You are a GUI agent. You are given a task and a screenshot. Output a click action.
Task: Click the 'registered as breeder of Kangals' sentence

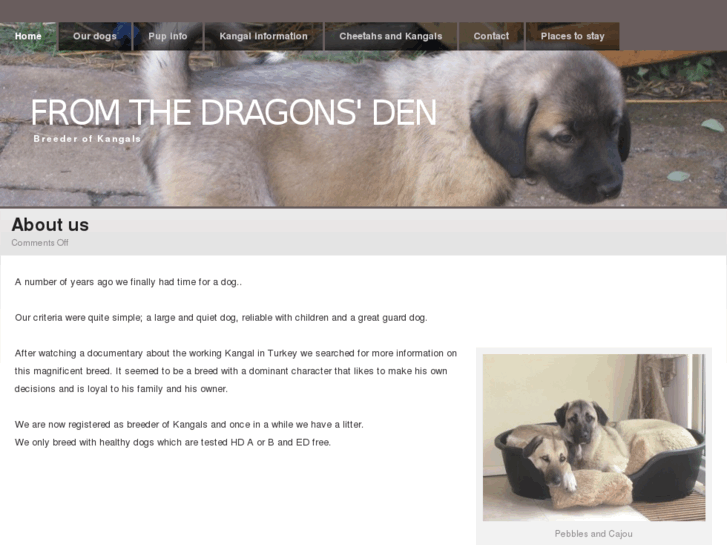(189, 424)
